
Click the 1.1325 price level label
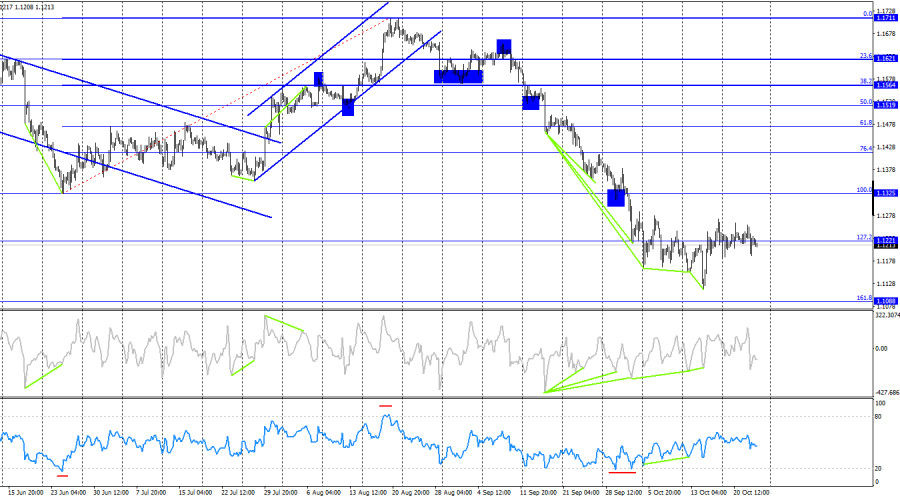point(886,193)
